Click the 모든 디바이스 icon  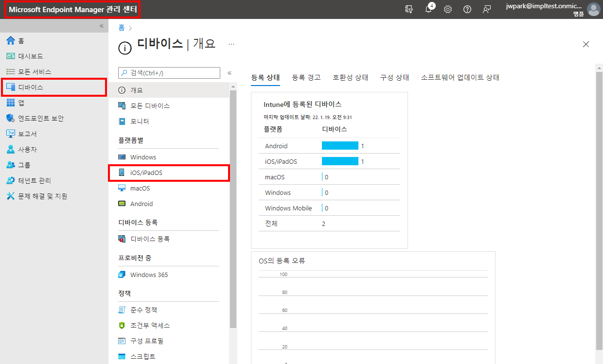(122, 105)
